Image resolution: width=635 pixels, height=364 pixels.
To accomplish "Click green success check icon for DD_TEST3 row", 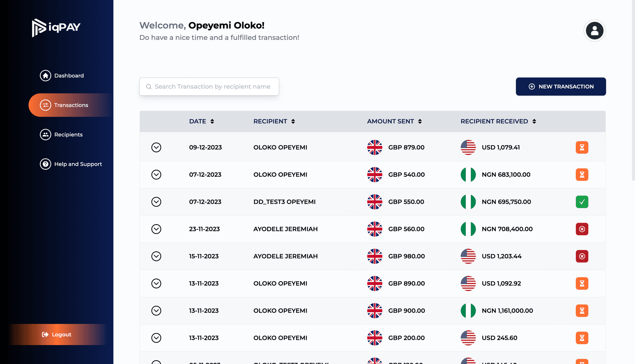I will click(x=582, y=202).
